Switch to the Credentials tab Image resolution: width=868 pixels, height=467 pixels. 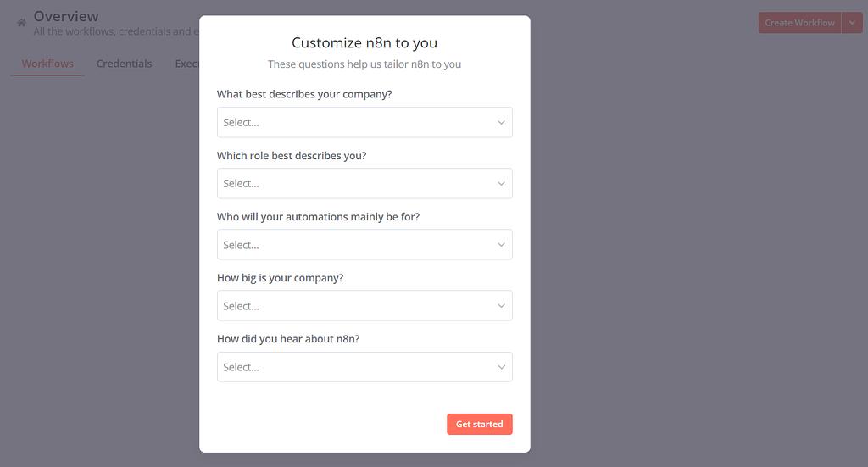[x=125, y=64]
